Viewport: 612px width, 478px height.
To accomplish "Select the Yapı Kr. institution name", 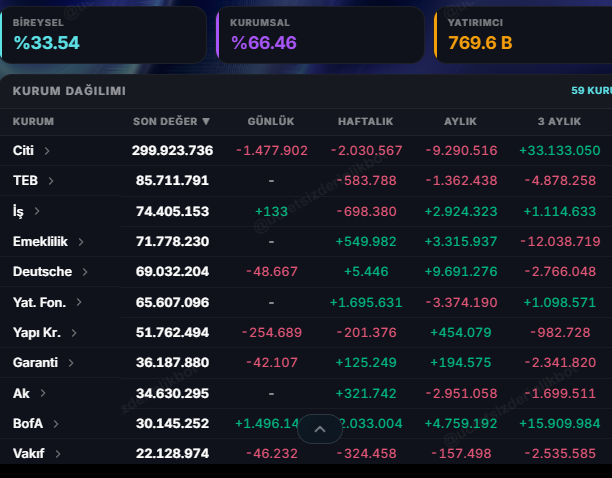I will 37,332.
